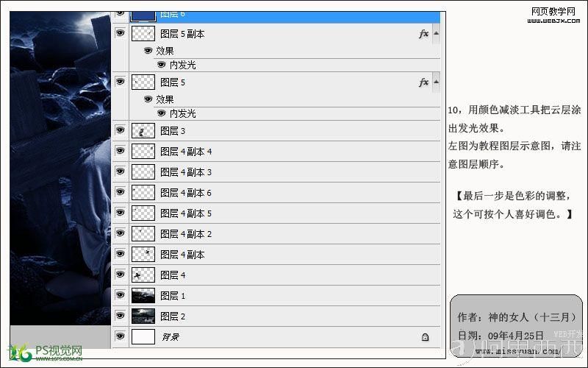Select thumbnail of 图层 4 副本 5
This screenshot has height=368, width=588.
[143, 213]
